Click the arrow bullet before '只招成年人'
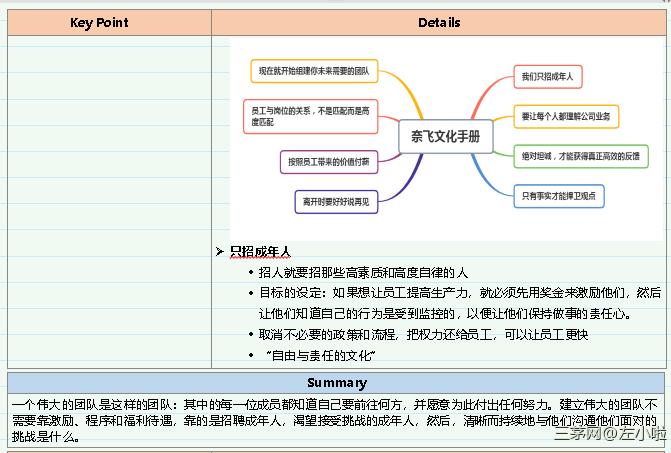This screenshot has height=453, width=671. pos(220,252)
